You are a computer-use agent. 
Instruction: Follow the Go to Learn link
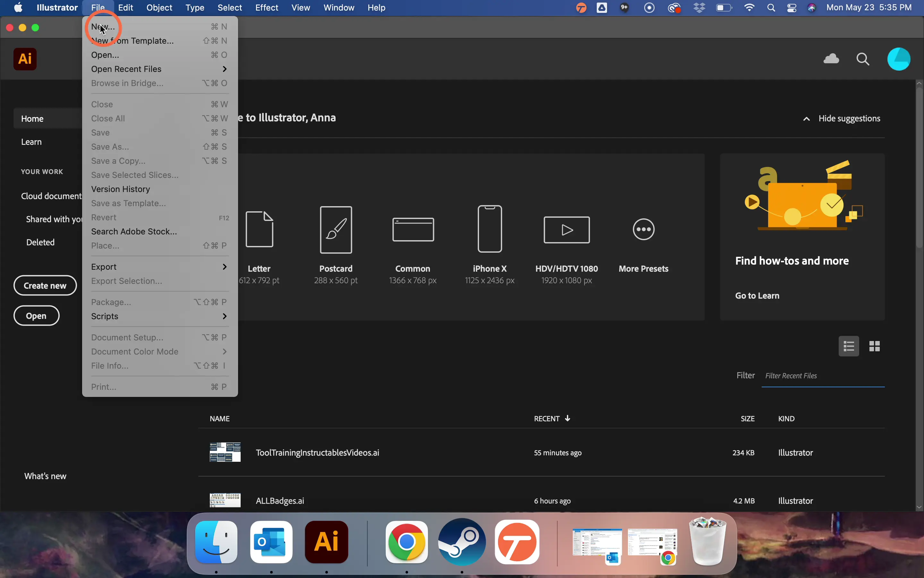coord(757,295)
